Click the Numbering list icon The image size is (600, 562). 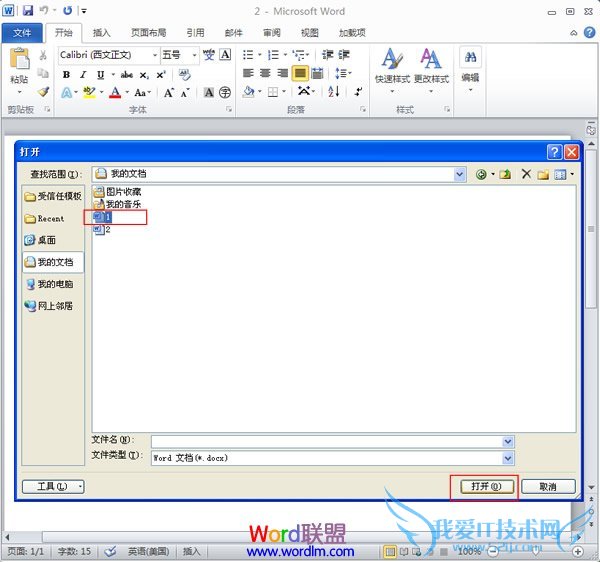(x=273, y=55)
